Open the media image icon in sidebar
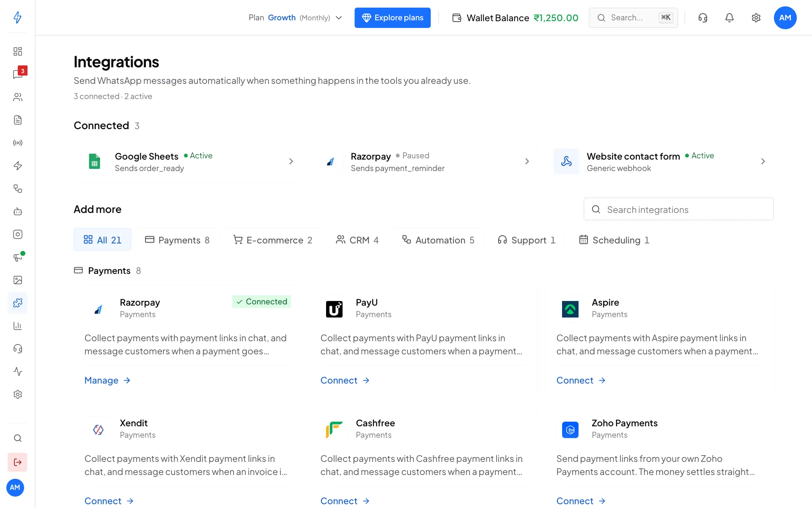This screenshot has width=812, height=508. click(x=17, y=280)
